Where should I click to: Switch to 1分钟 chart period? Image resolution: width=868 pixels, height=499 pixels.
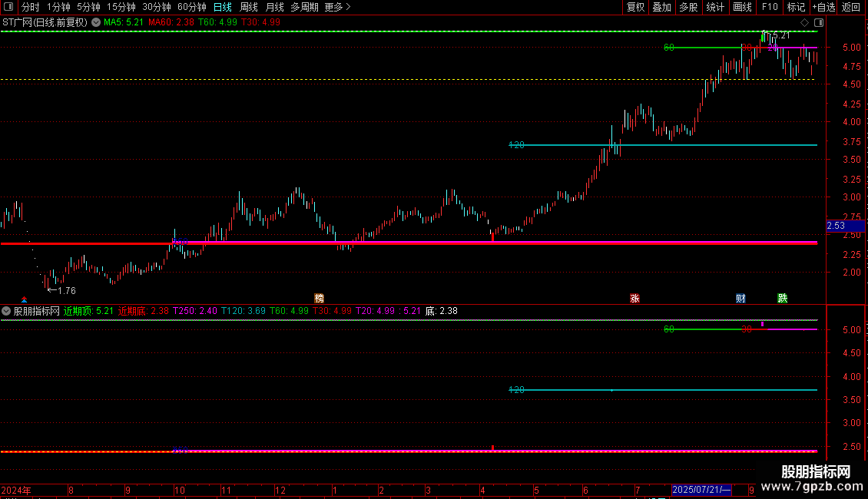click(58, 7)
